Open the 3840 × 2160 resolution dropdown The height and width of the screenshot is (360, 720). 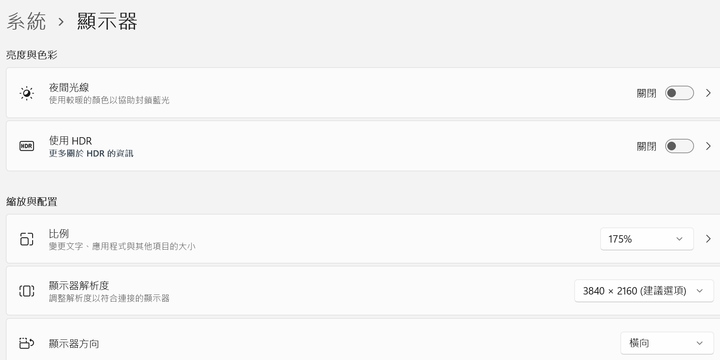(x=644, y=291)
